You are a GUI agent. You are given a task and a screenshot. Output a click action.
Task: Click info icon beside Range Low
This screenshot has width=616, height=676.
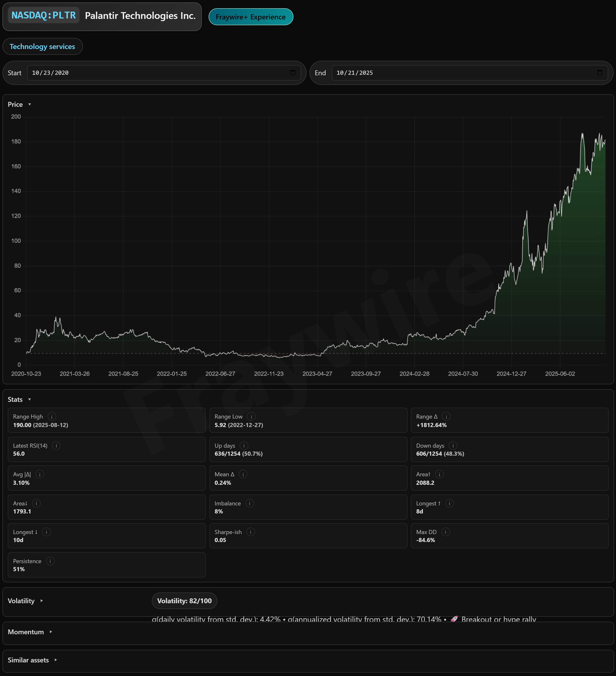click(251, 416)
